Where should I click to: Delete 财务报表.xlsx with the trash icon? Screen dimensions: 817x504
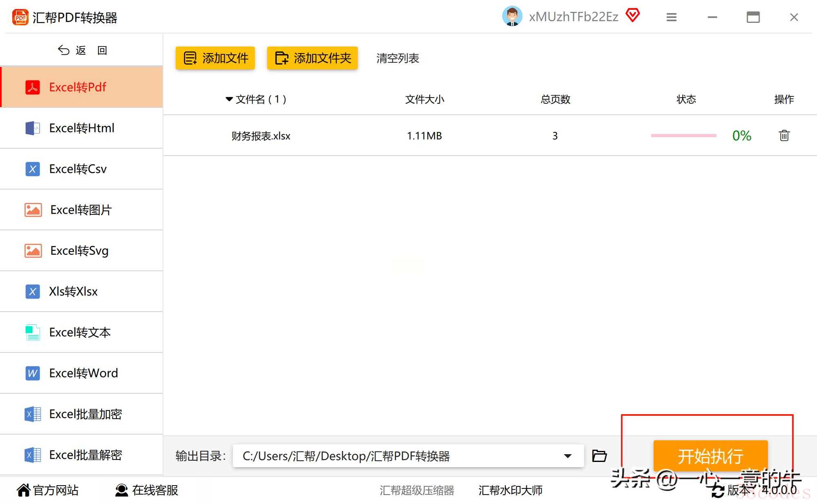tap(784, 136)
